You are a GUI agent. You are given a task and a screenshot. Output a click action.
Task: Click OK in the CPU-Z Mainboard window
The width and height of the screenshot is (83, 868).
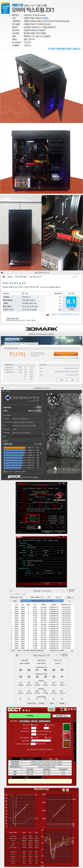pos(60,584)
